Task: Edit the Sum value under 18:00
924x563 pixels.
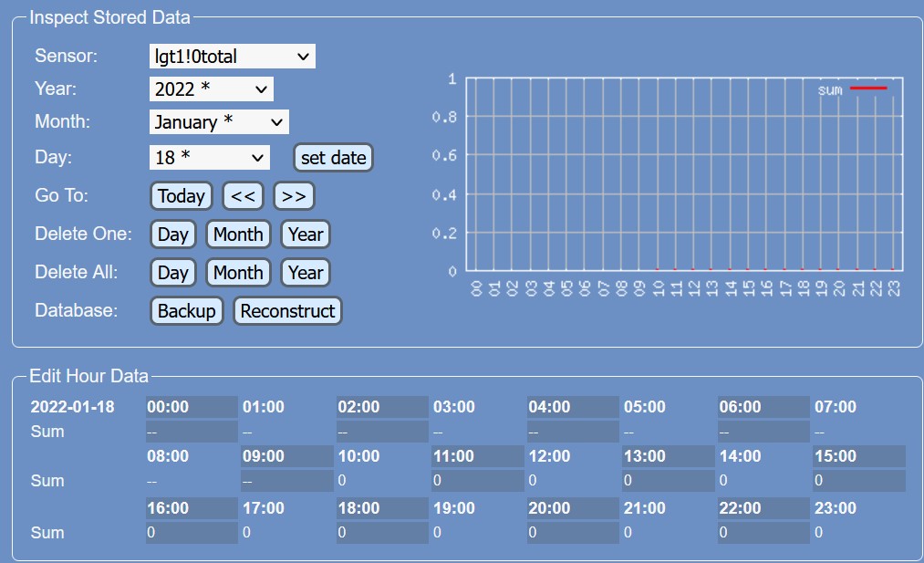Action: pos(382,533)
